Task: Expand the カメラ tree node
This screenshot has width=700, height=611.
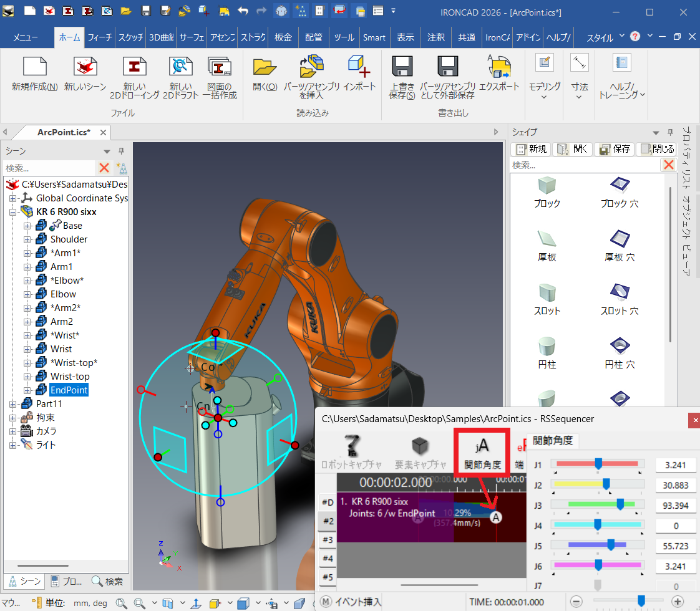Action: pos(13,431)
